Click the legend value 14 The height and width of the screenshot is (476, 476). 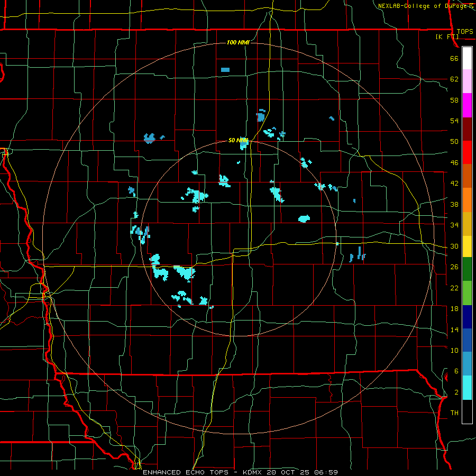[454, 329]
